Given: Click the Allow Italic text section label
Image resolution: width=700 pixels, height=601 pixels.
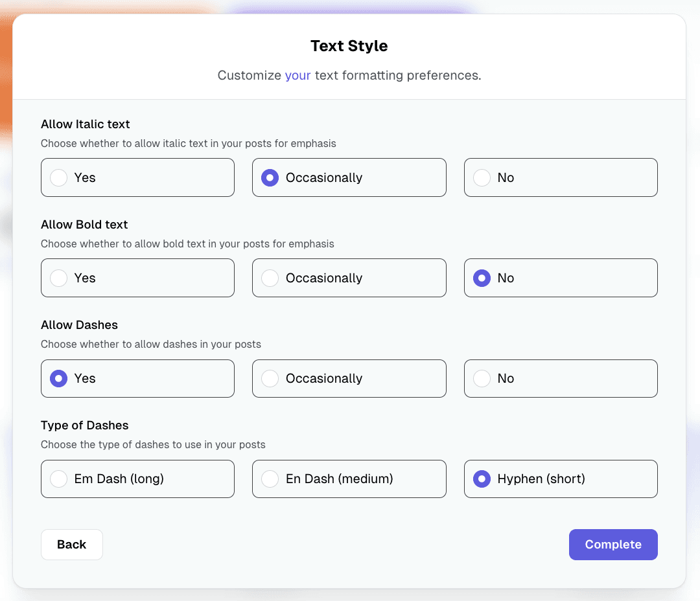Looking at the screenshot, I should click(x=85, y=124).
